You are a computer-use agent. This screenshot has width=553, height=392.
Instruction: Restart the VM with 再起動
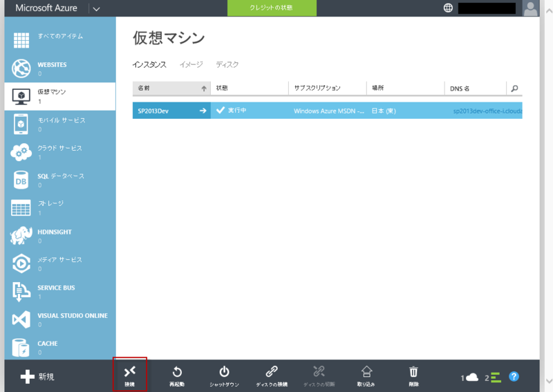pos(177,376)
